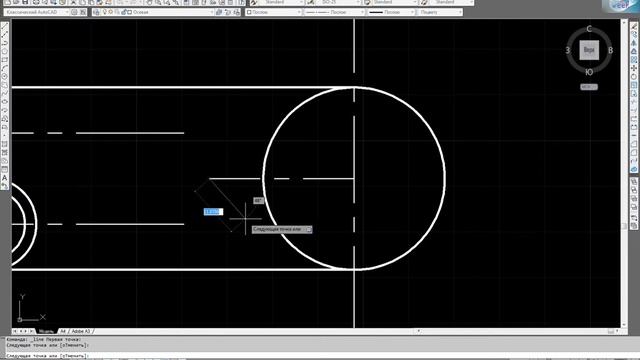Select the Revision Cloud tool
Screen dimensions: 640x360
click(x=4, y=85)
